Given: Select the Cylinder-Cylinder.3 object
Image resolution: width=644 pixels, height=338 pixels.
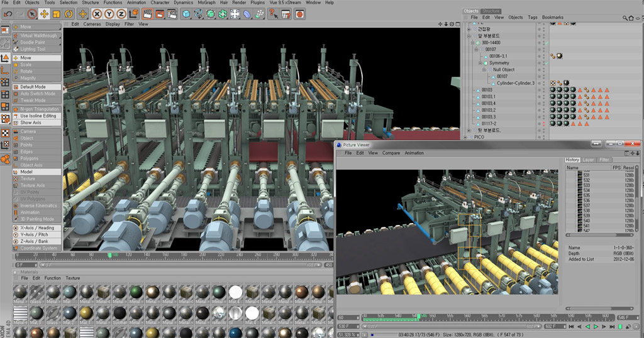Looking at the screenshot, I should coord(516,84).
